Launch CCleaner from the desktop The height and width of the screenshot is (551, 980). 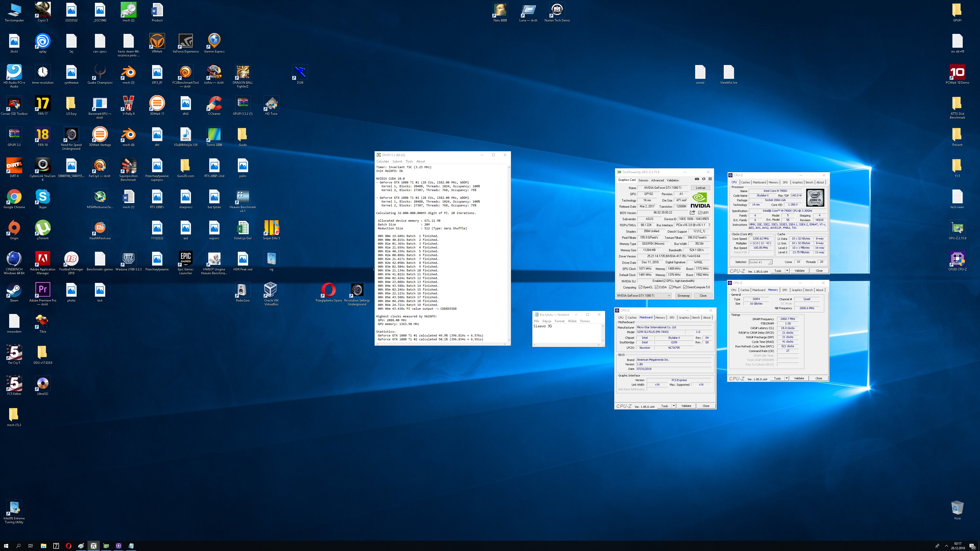pos(214,106)
